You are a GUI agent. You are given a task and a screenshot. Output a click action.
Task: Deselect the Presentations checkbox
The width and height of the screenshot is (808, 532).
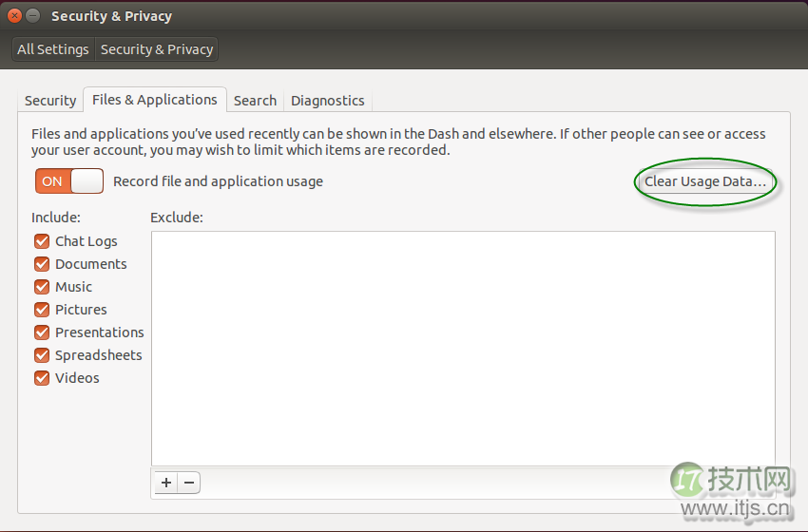pos(42,332)
